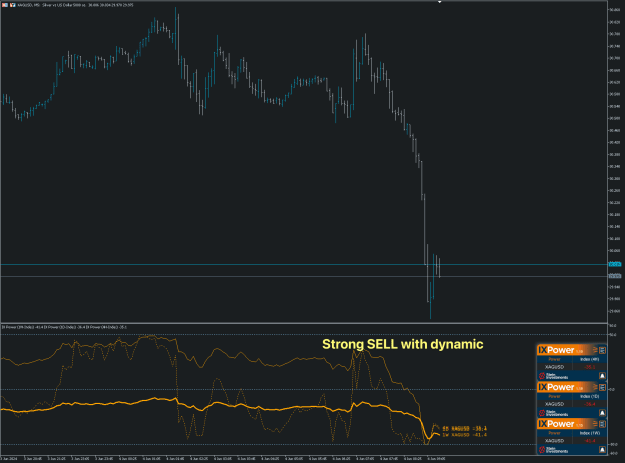Screen dimensions: 625x463
Task: Click the IX Power indicator values header text
Action: [64, 327]
